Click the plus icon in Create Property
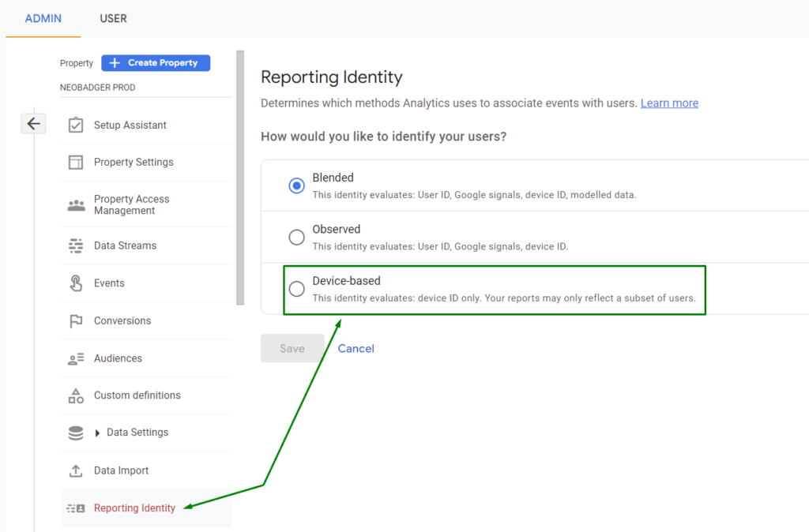 [115, 63]
